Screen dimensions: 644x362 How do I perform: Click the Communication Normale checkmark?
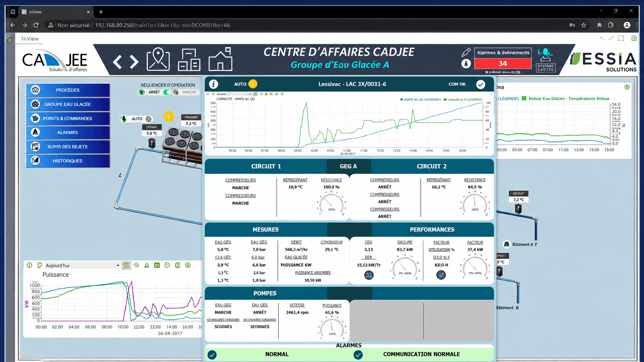click(358, 355)
